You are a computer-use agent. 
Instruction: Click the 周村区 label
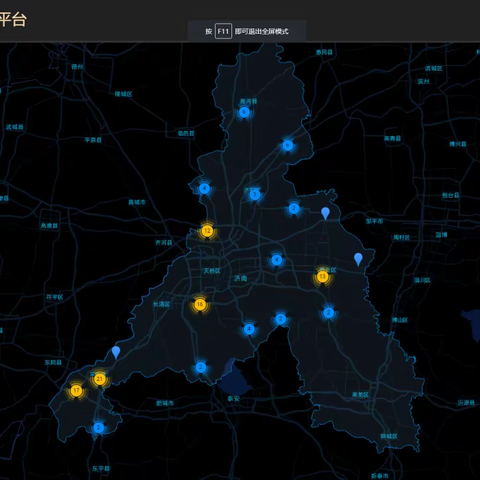coord(401,238)
